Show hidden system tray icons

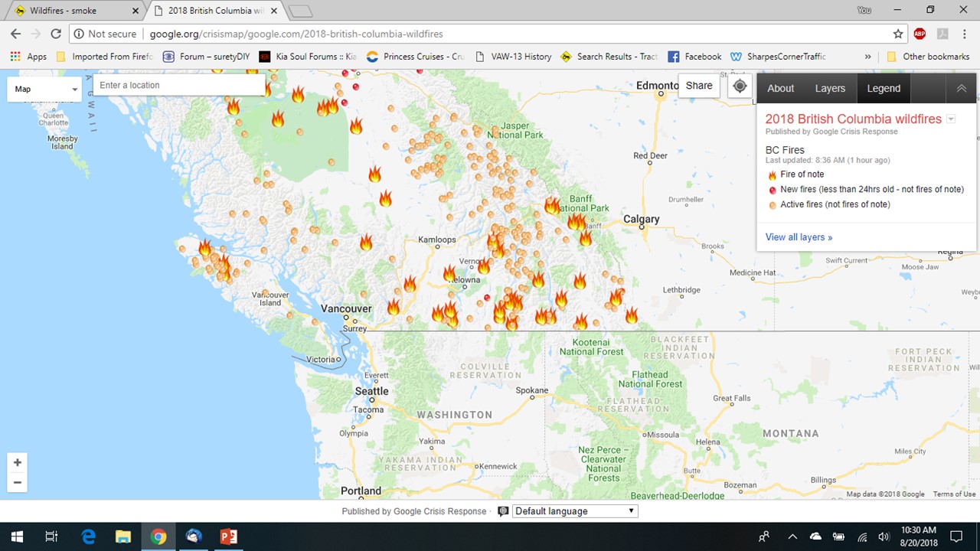pos(792,536)
